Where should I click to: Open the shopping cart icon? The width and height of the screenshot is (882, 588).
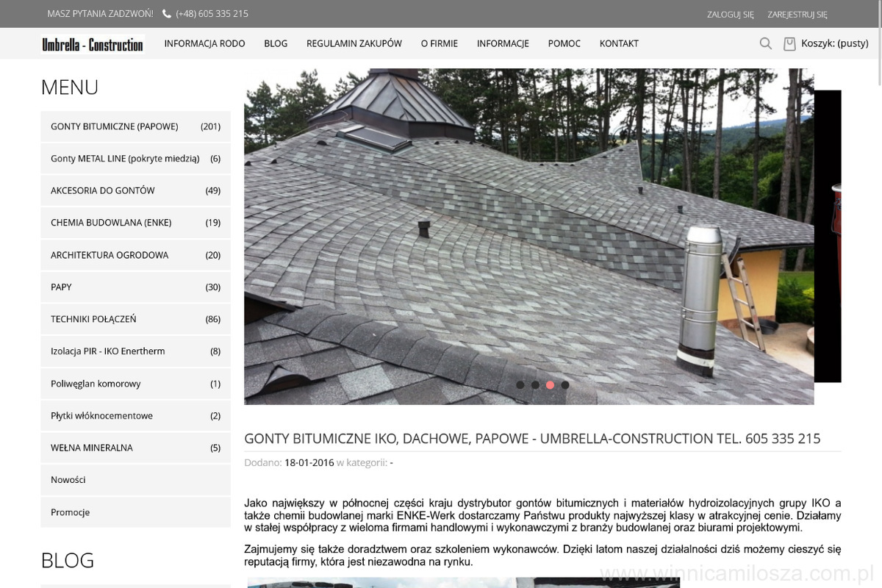[x=789, y=43]
